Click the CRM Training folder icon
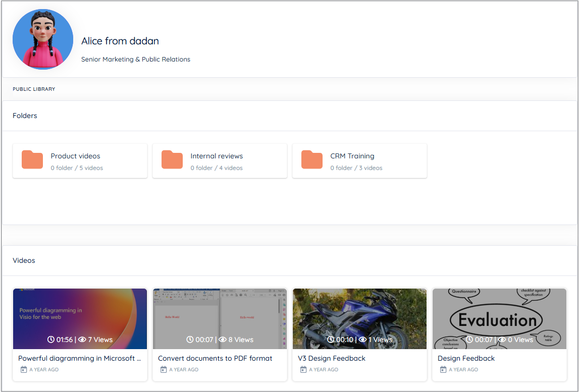The width and height of the screenshot is (579, 392). 312,160
